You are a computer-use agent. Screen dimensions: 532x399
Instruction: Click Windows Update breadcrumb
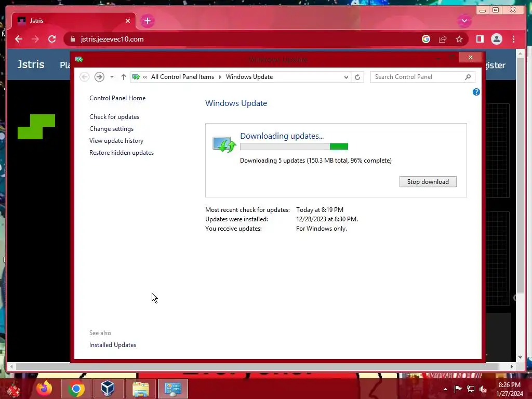[249, 77]
